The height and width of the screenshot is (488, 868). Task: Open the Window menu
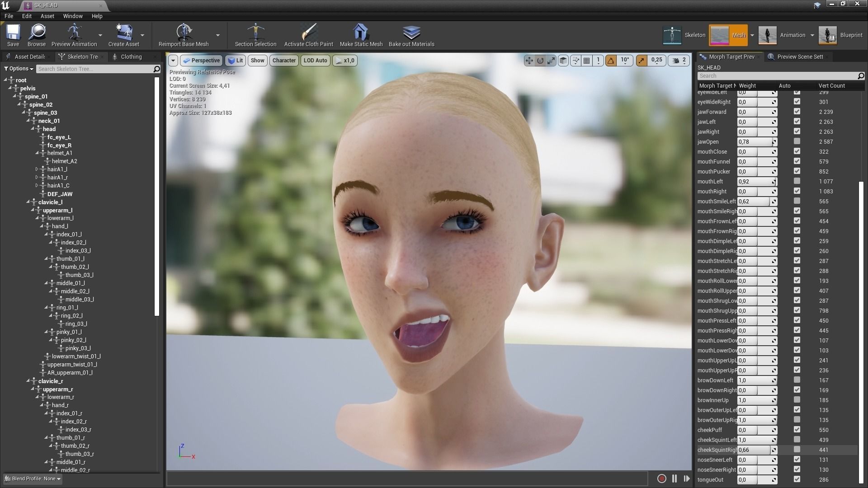[73, 16]
